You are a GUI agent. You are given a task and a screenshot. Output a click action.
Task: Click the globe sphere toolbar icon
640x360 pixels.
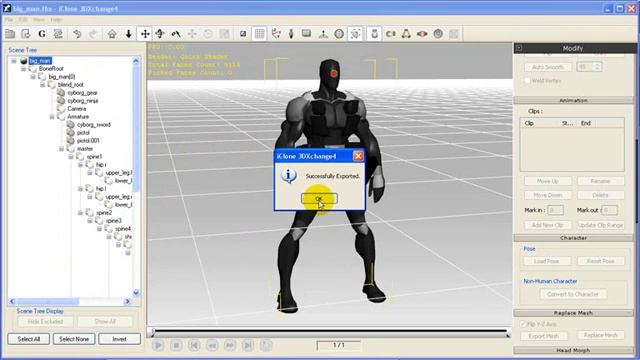point(339,34)
